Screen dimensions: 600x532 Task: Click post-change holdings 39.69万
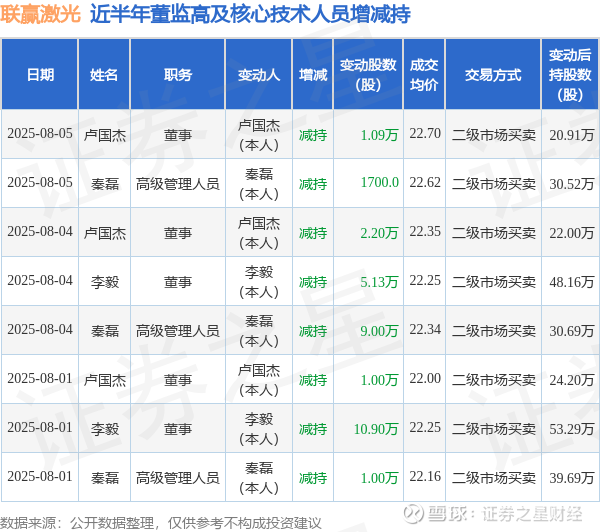(572, 477)
